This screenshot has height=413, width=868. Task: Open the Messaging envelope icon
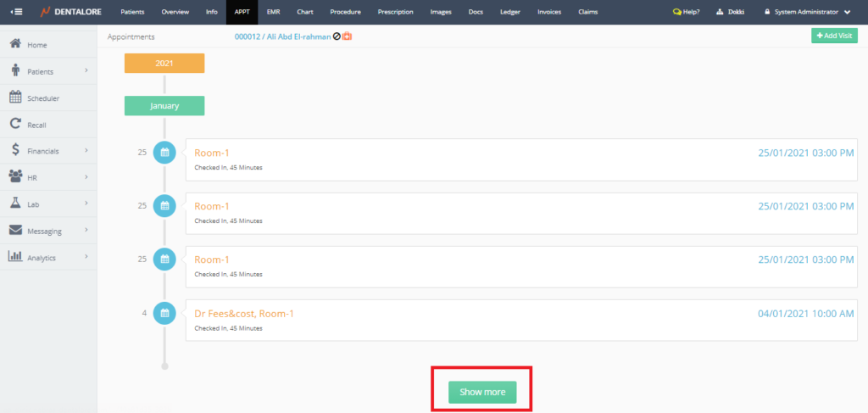click(15, 231)
